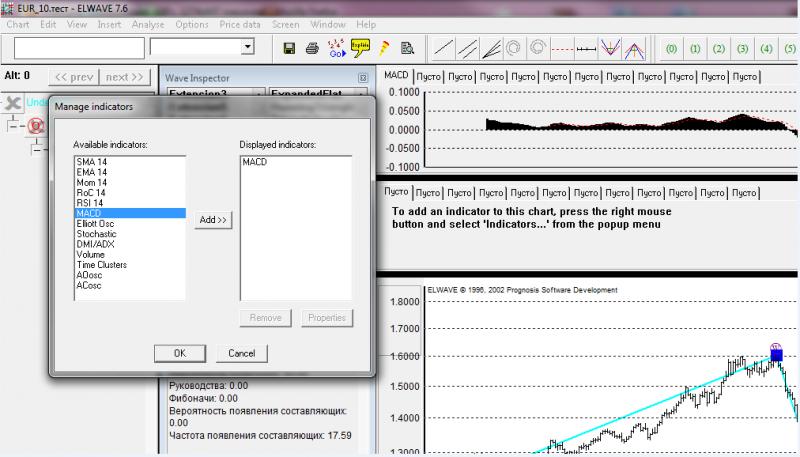800x457 pixels.
Task: Click the Print icon in toolbar
Action: click(x=312, y=48)
